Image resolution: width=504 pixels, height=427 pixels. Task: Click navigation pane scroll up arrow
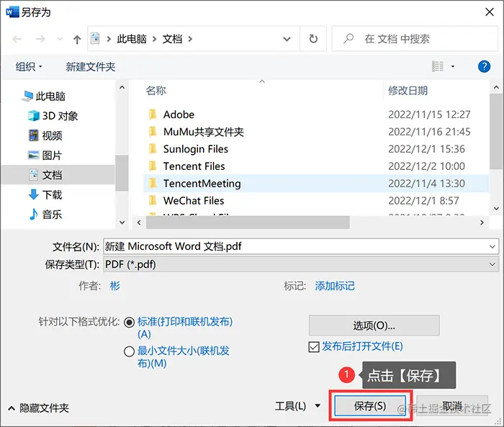(122, 87)
